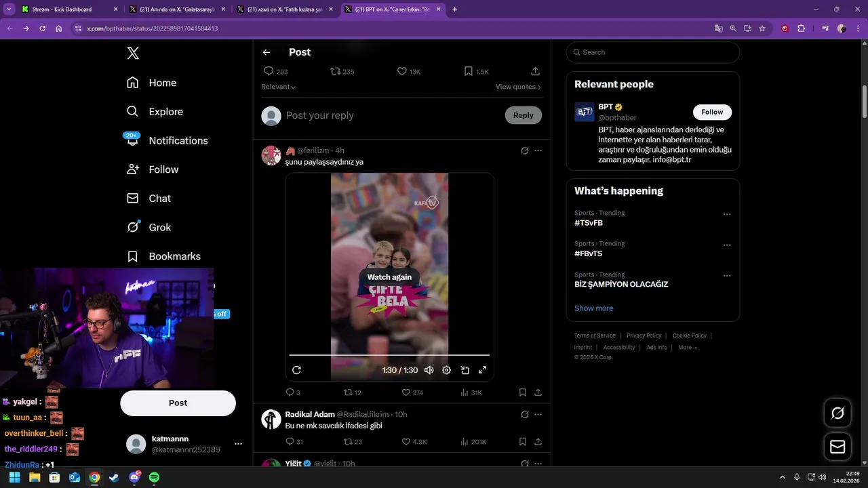This screenshot has width=868, height=488.
Task: Click the Reply button
Action: click(523, 115)
